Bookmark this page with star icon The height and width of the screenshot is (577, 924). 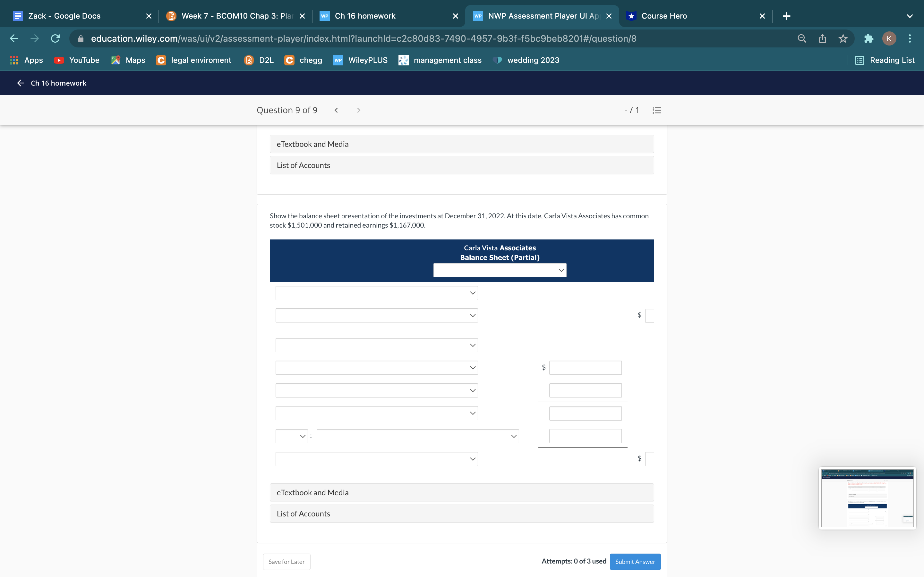point(843,38)
